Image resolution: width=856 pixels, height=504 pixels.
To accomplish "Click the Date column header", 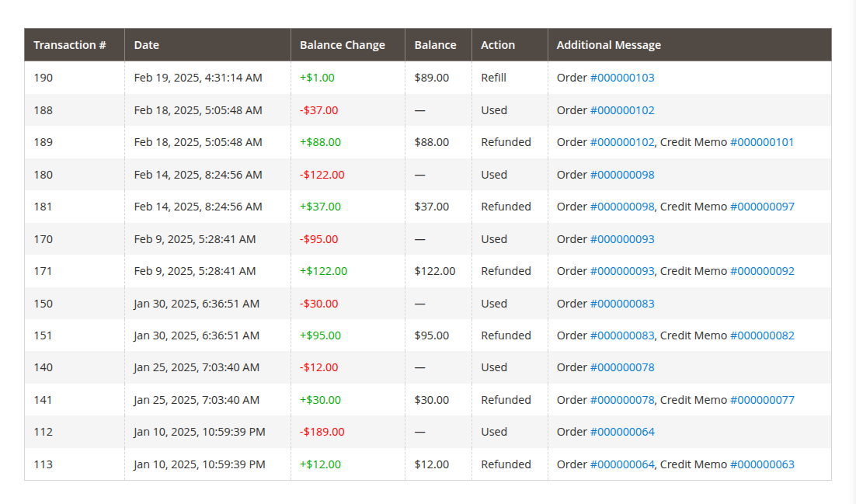I will 146,45.
